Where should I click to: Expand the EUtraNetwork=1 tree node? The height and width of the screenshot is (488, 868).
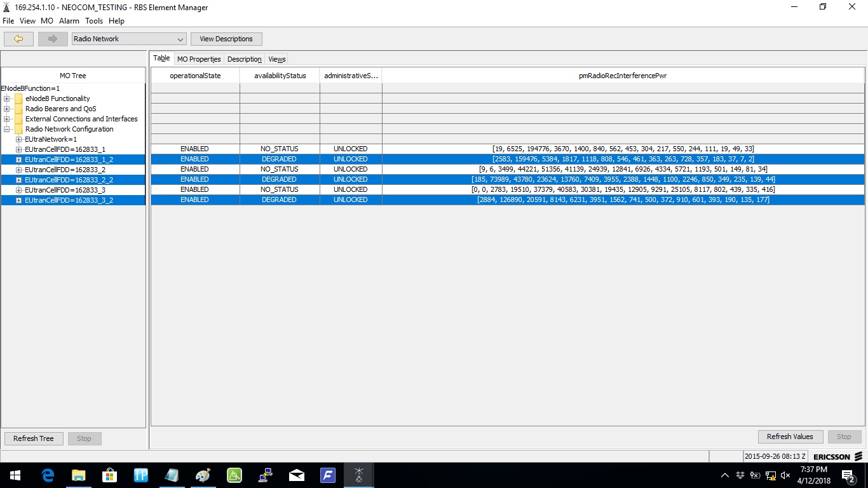pos(19,139)
